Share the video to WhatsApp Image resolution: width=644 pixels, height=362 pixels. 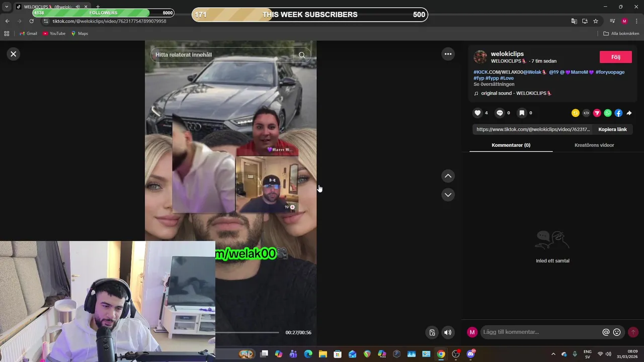click(x=608, y=113)
